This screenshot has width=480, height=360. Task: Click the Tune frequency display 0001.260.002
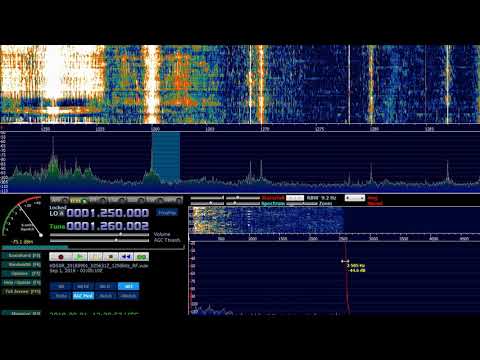click(108, 226)
